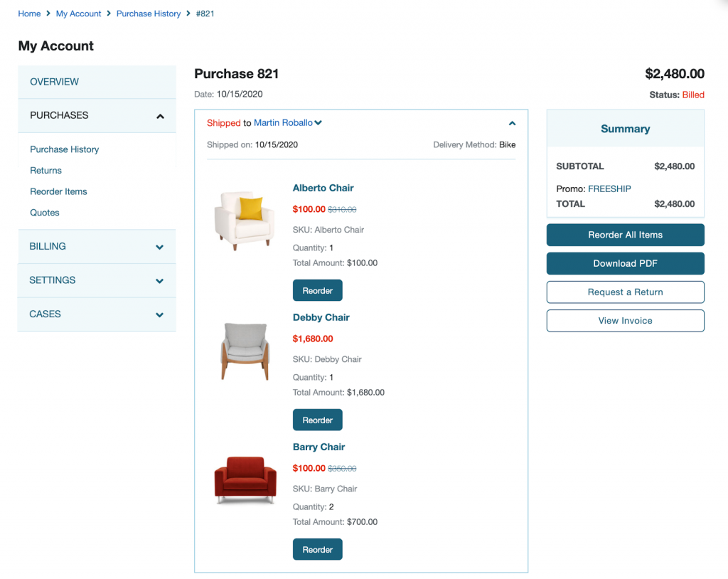Click the Home breadcrumb link

point(29,14)
